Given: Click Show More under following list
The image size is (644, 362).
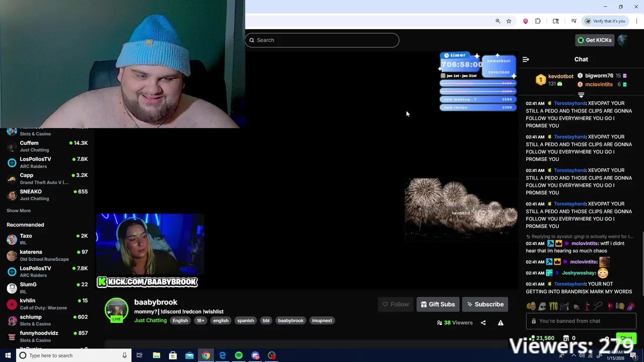Looking at the screenshot, I should pos(19,211).
